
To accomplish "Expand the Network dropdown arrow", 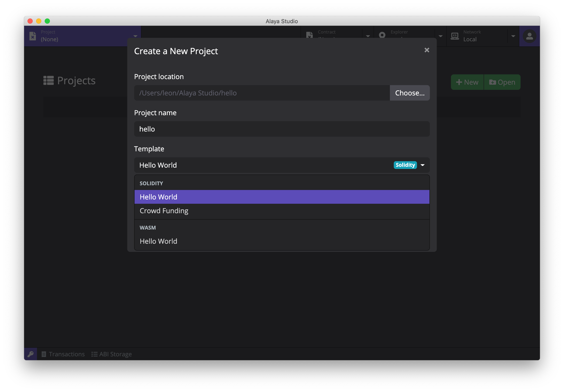I will point(513,36).
